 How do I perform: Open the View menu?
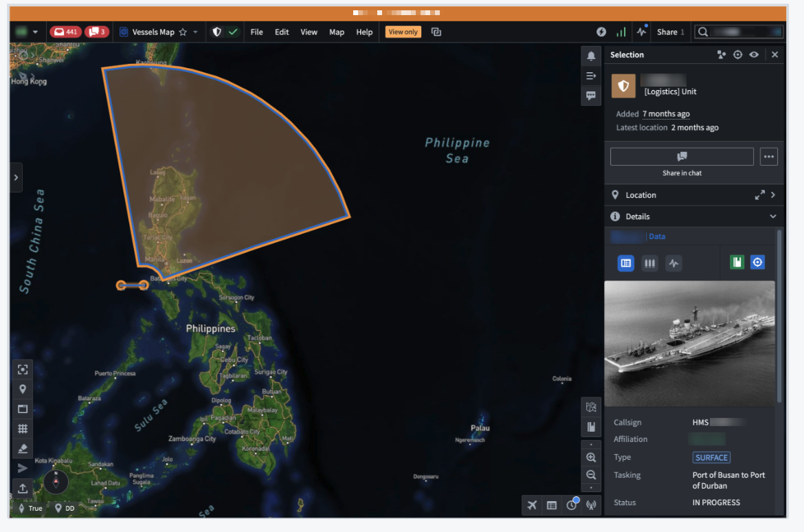(x=309, y=32)
